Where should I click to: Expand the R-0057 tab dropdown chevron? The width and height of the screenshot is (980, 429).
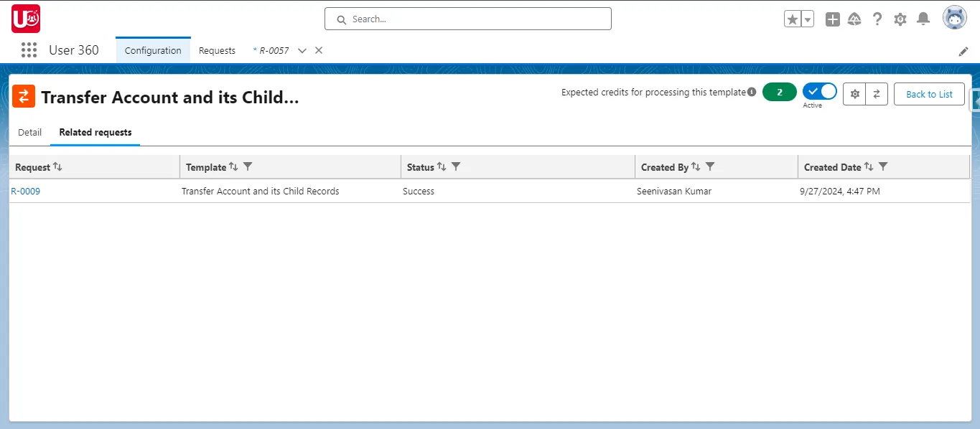pyautogui.click(x=302, y=50)
